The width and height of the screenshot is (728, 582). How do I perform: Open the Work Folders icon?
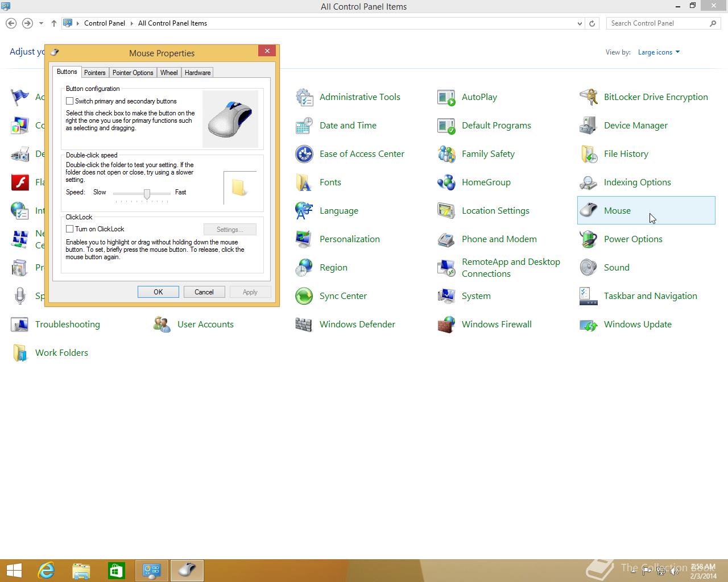[20, 353]
